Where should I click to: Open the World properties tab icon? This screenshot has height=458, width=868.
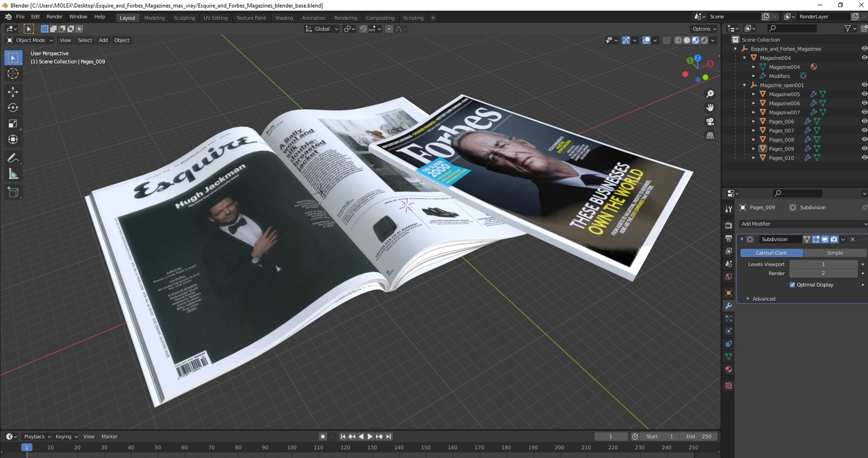(x=729, y=277)
